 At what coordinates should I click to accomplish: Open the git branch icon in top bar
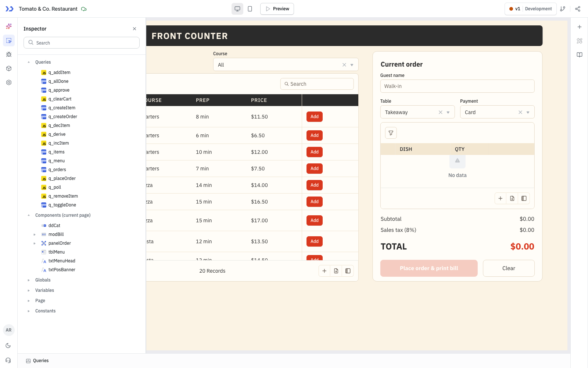[563, 9]
